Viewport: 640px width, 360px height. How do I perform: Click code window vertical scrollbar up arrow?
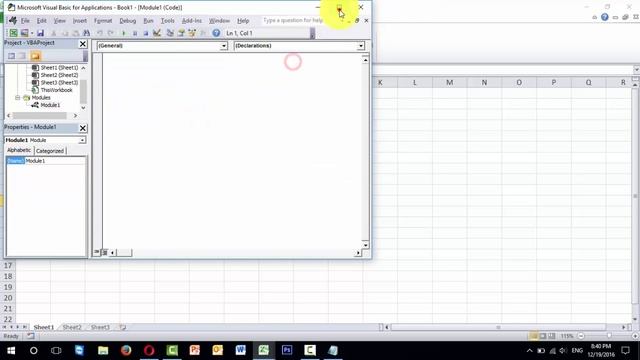[x=365, y=60]
